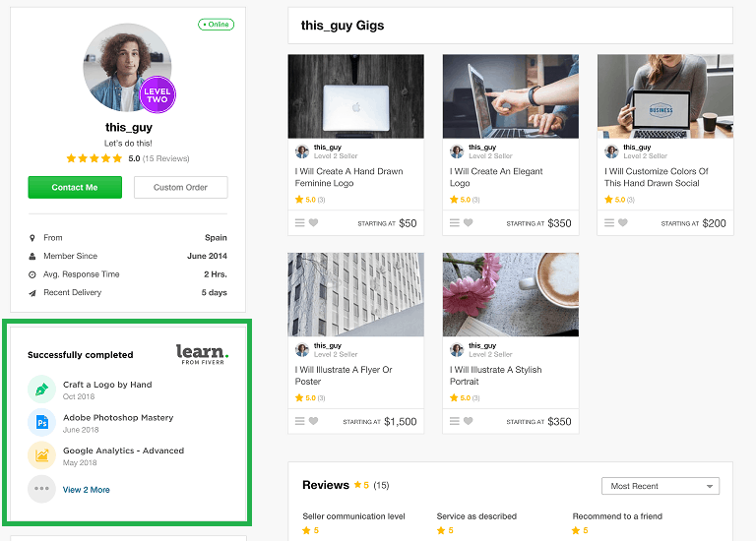Click the $1,500 starting price
756x541 pixels.
(x=401, y=422)
